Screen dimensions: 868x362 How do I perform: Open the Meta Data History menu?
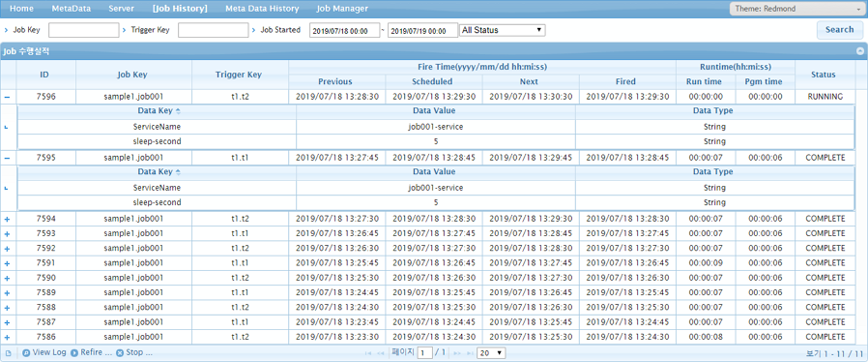(x=262, y=9)
